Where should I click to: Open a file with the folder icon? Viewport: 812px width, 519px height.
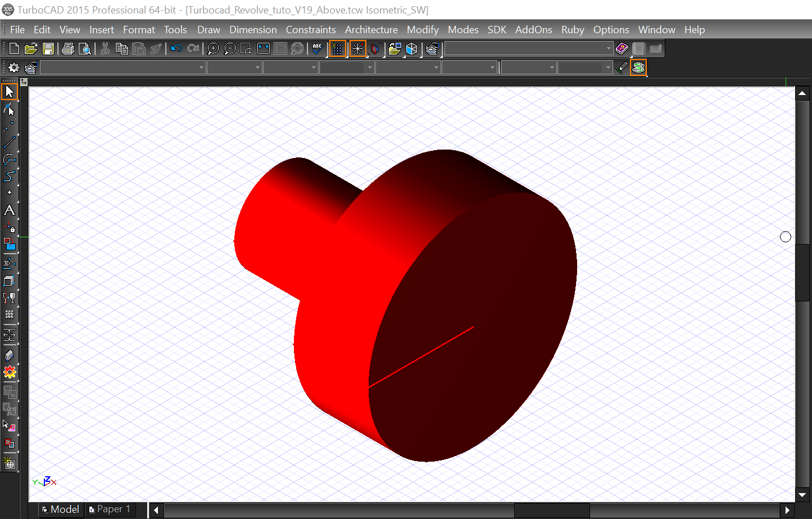[31, 49]
